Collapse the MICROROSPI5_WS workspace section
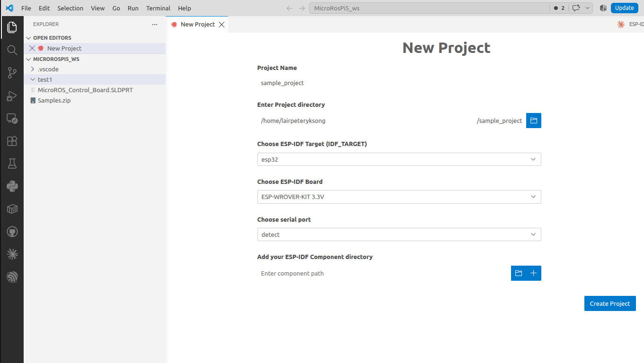The width and height of the screenshot is (644, 363). [x=95, y=59]
